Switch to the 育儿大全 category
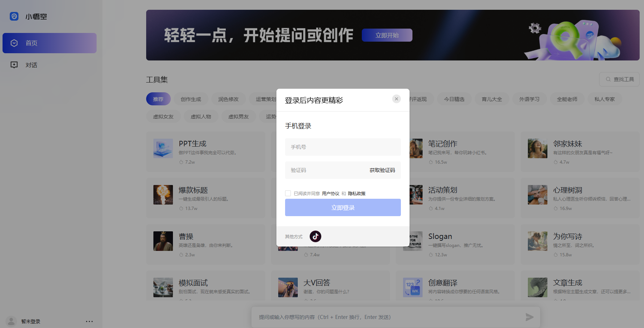The image size is (644, 328). 492,99
